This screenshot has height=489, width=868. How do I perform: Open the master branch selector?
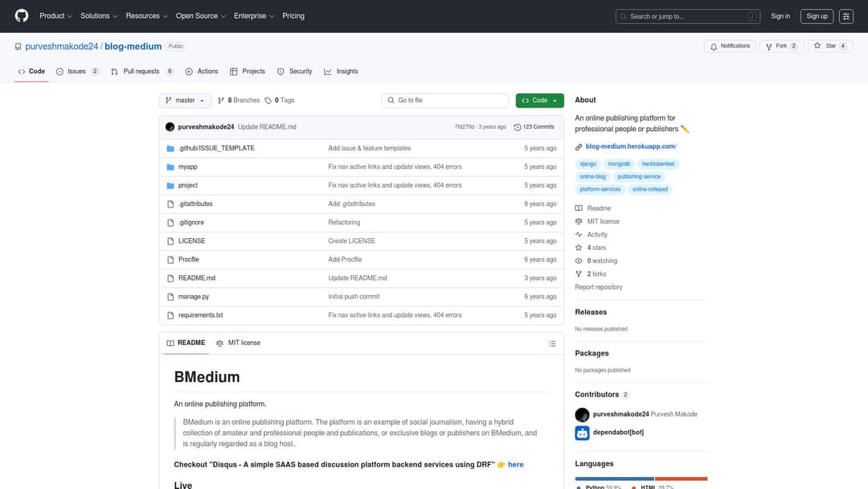[185, 101]
